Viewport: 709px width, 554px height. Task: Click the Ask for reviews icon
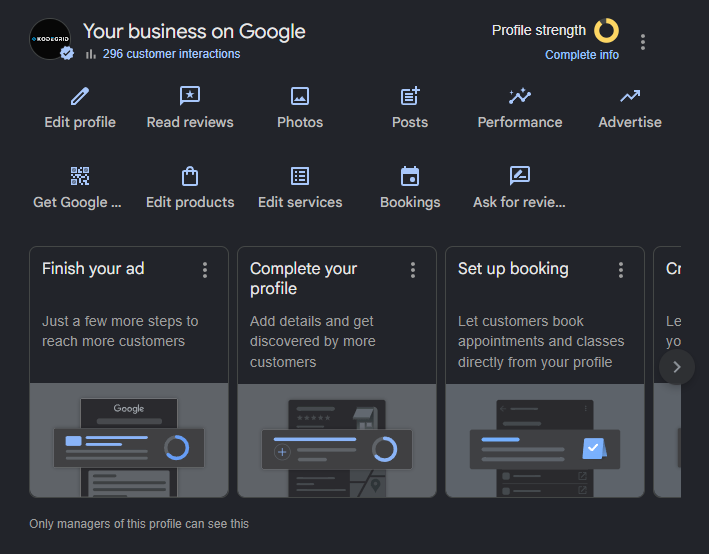tap(520, 176)
